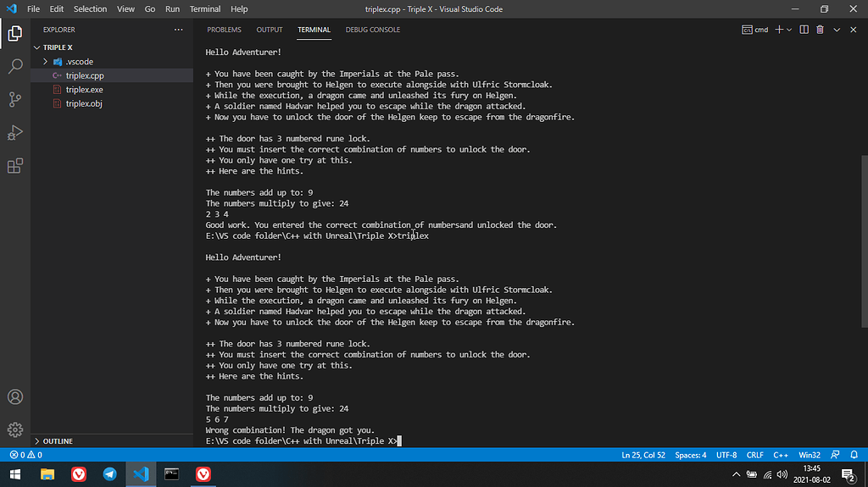Screen dimensions: 868x487
Task: Open the Search view in activity bar
Action: tap(15, 66)
